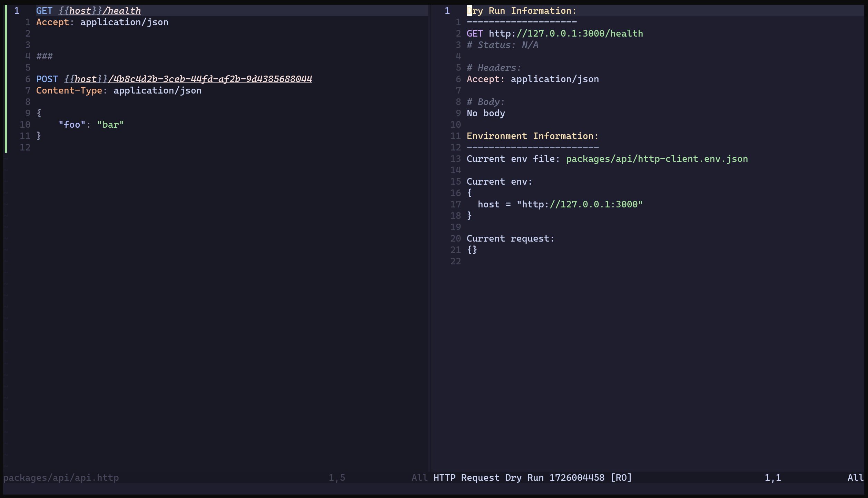Click the HTTP Request Dry Run status line

point(532,478)
